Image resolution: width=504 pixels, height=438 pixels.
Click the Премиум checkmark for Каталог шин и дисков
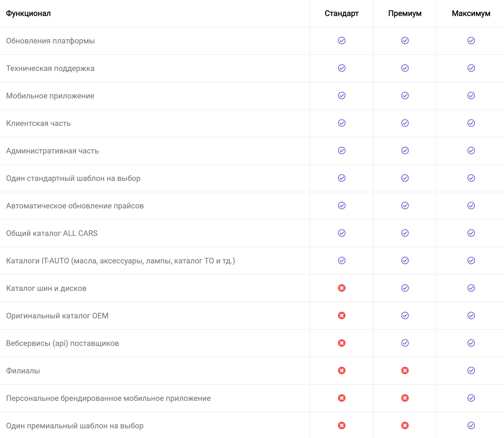tap(405, 288)
